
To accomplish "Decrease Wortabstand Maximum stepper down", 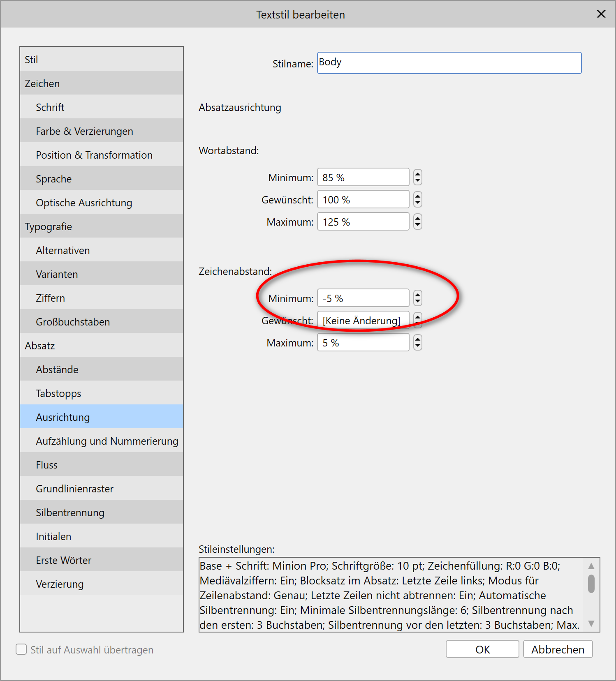I will coord(418,226).
